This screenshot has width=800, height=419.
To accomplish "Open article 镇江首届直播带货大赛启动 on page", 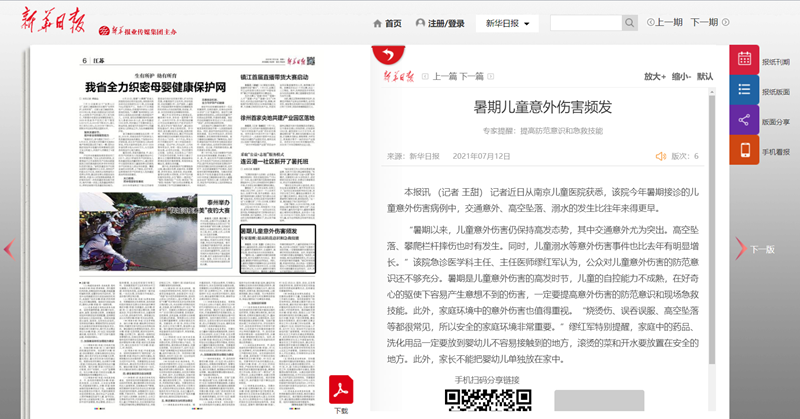I will tap(274, 77).
